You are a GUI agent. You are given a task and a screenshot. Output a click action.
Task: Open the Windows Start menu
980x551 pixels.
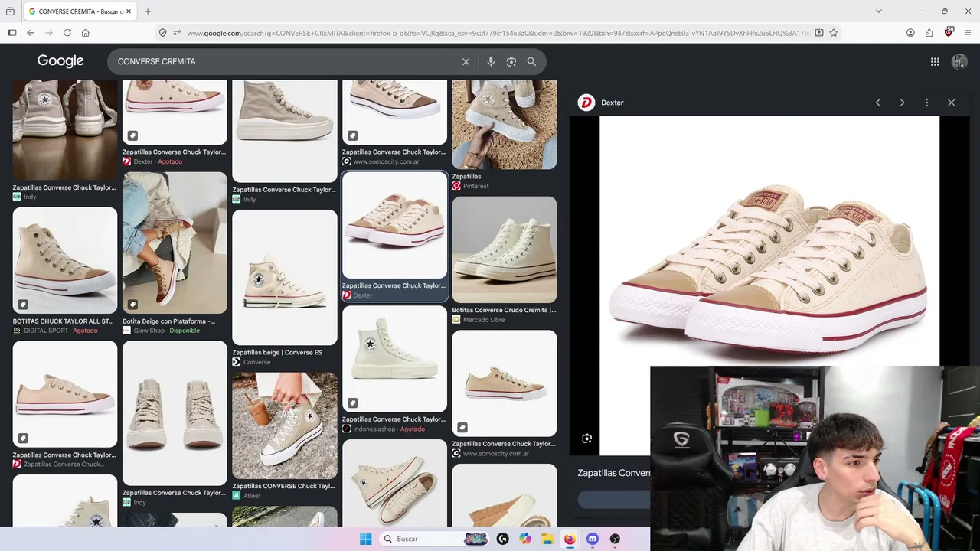tap(365, 539)
